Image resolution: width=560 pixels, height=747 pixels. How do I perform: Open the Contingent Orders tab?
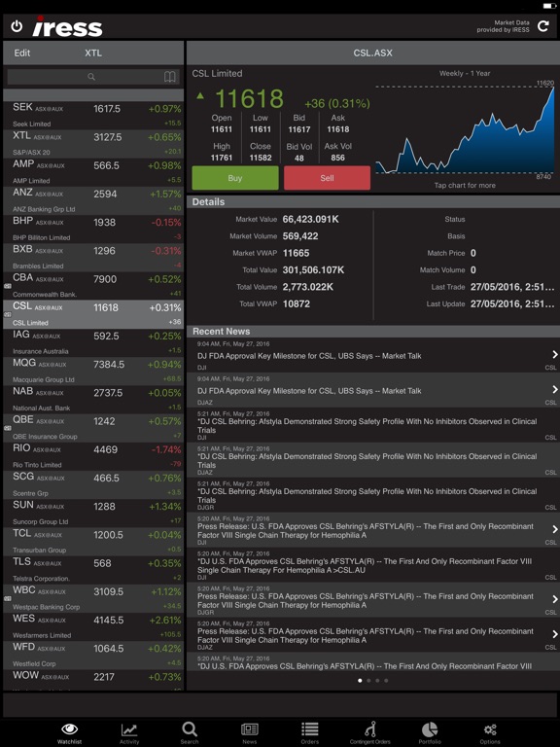(x=370, y=732)
